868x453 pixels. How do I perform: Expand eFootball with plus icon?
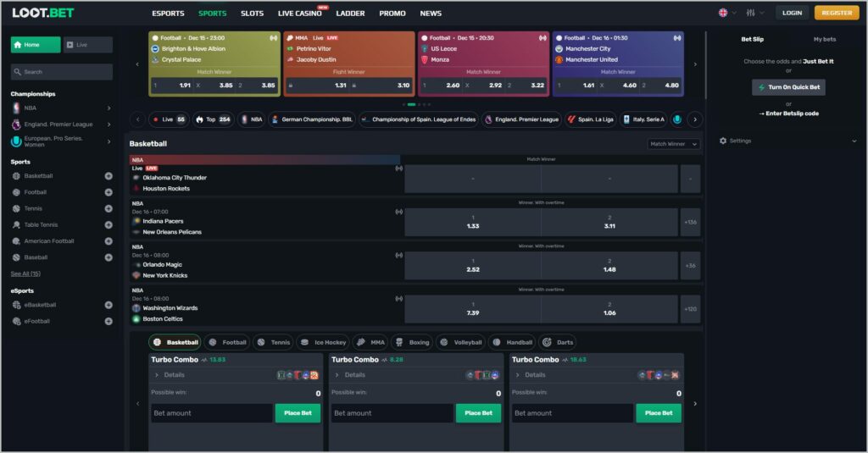[108, 322]
